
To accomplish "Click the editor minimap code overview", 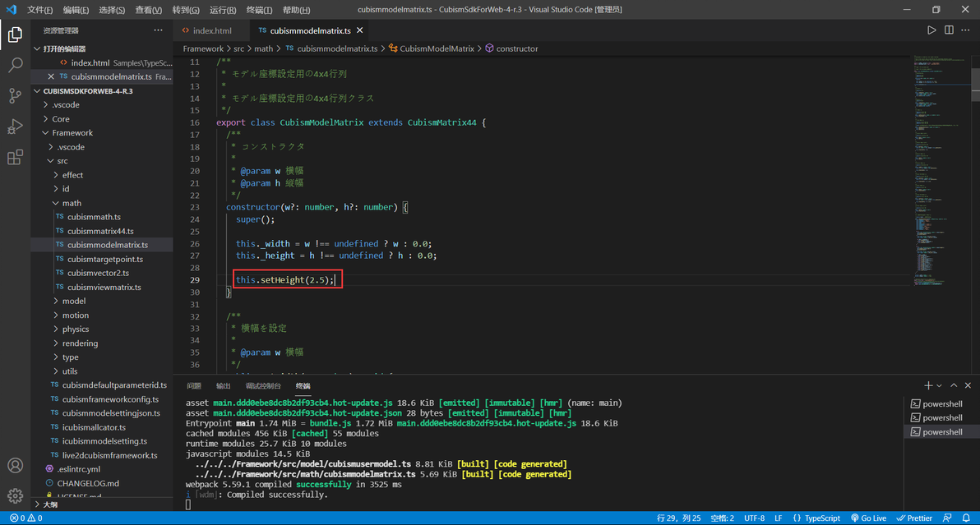I will pos(941,168).
